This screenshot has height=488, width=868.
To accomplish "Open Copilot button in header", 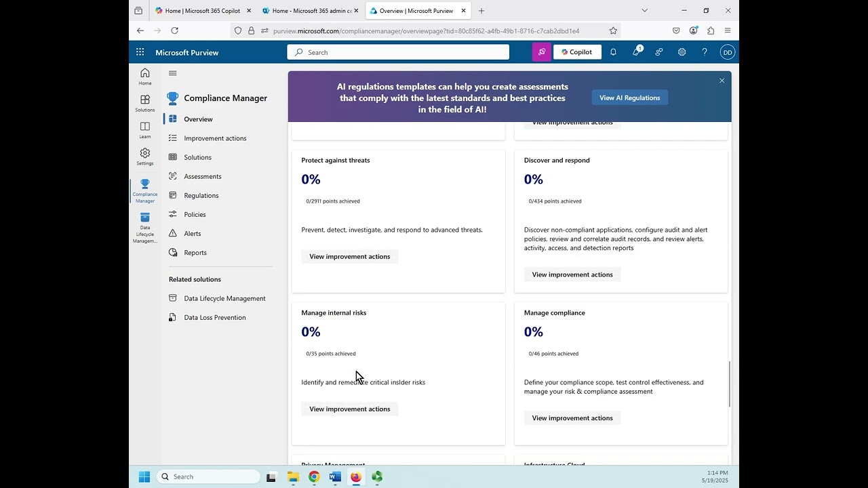I will pyautogui.click(x=577, y=52).
